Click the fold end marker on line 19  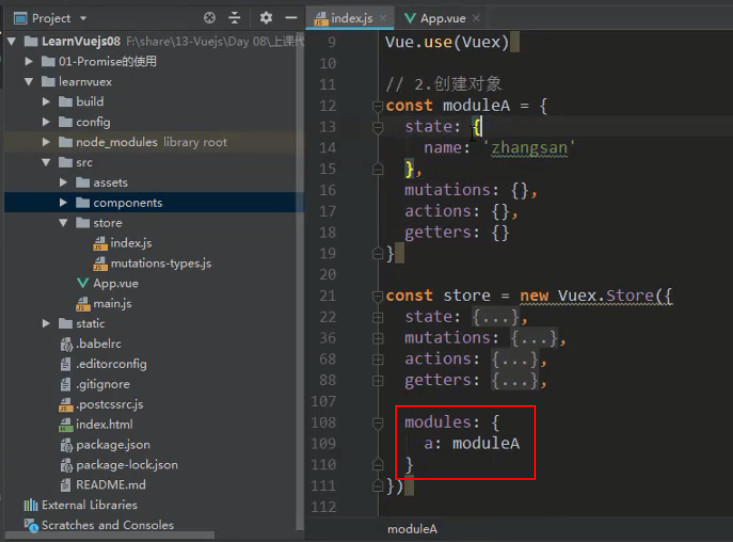tap(378, 253)
